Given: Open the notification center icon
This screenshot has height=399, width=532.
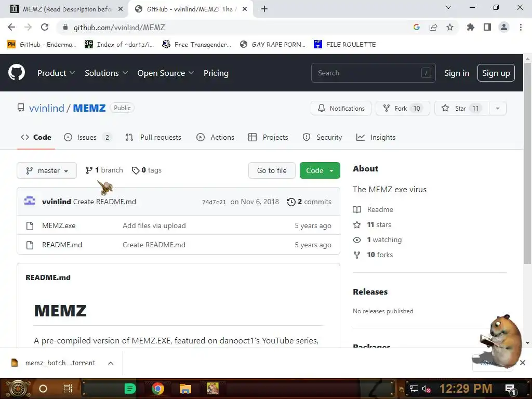Looking at the screenshot, I should coord(510,389).
